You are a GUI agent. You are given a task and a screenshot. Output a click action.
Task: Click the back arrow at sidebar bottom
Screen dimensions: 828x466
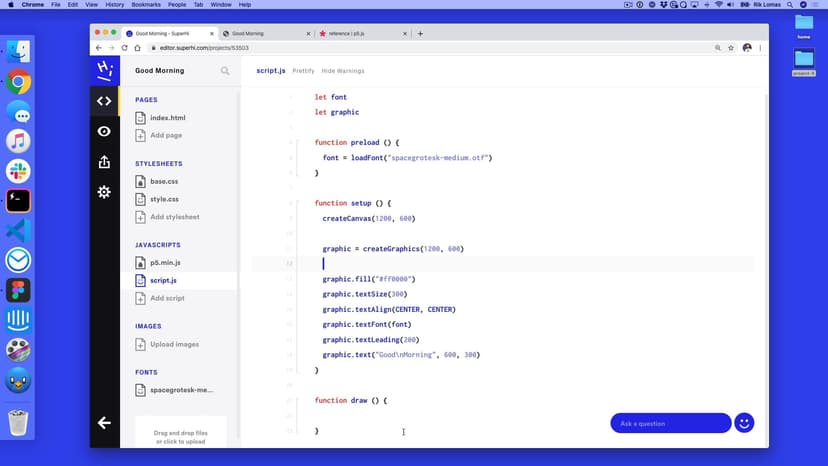click(104, 423)
